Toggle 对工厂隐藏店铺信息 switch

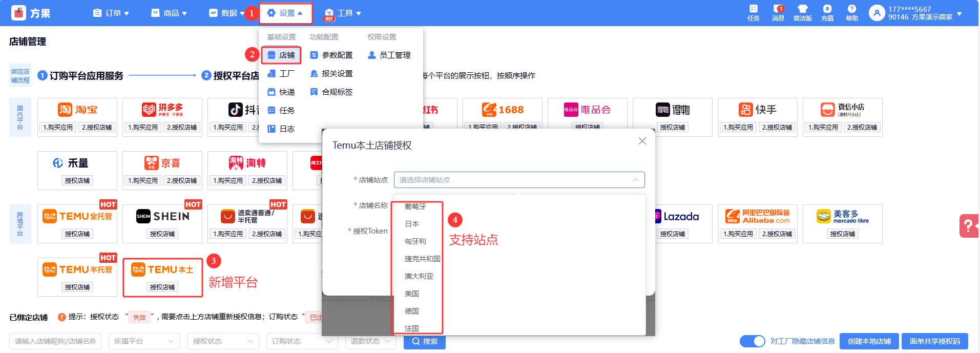click(752, 341)
